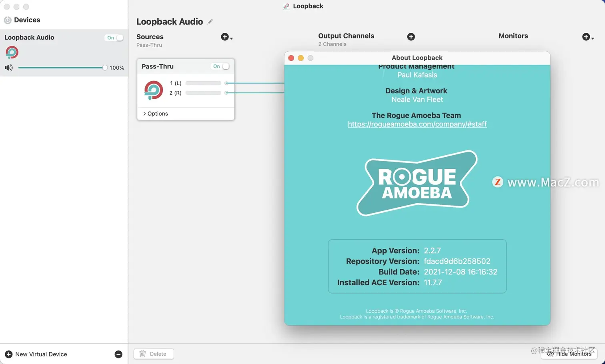Viewport: 605px width, 364px height.
Task: Toggle the Loopback Audio device On switch
Action: [x=114, y=38]
